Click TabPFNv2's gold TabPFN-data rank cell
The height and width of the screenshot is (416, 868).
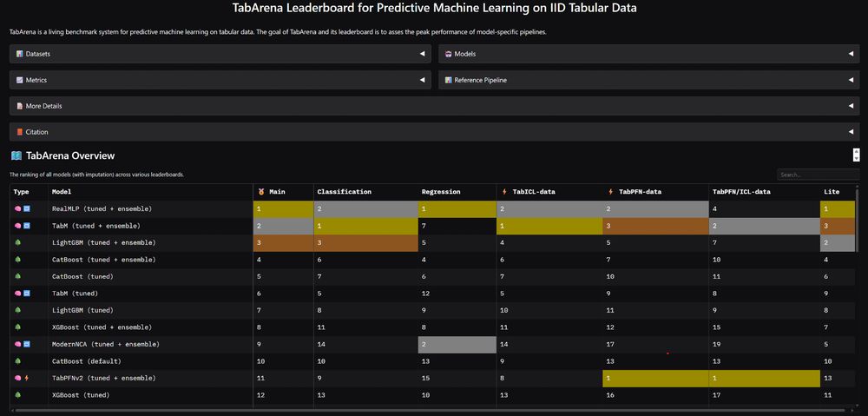pos(656,378)
